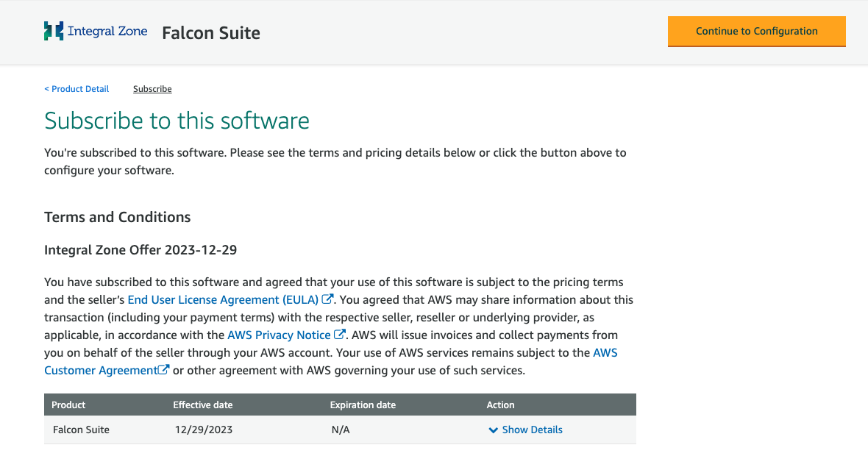Click the N/A expiration date cell

click(341, 430)
